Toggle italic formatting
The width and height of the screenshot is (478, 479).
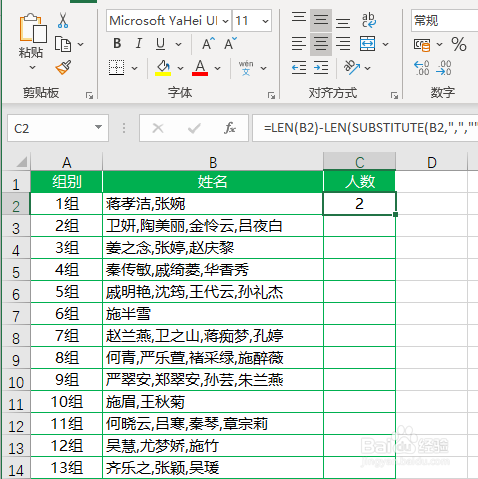point(139,44)
